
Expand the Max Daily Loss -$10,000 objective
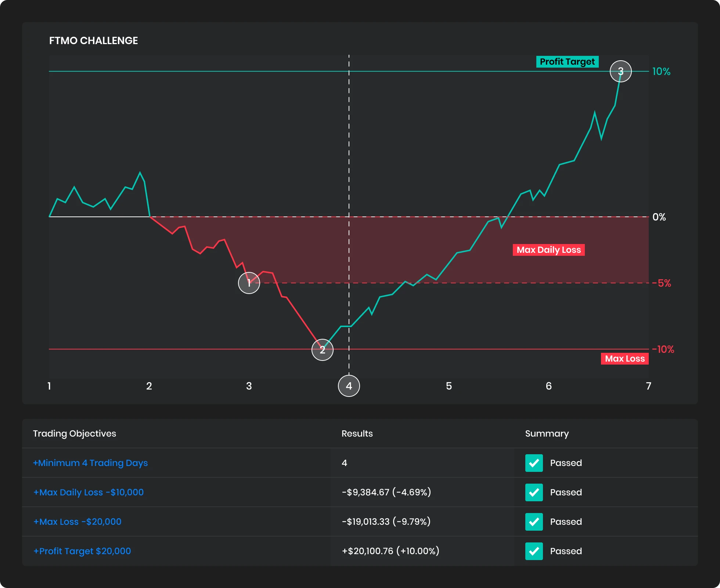[x=89, y=492]
